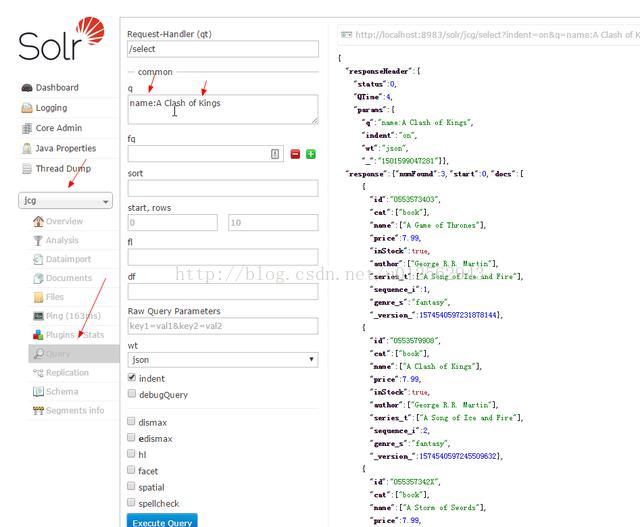Viewport: 640px width, 527px height.
Task: Click the sort input field
Action: point(223,188)
